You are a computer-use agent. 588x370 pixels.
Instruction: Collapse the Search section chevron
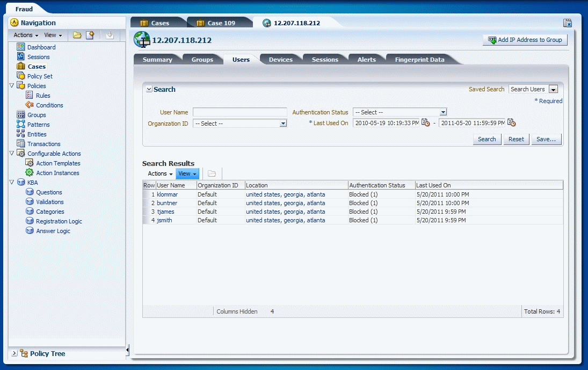click(x=149, y=89)
